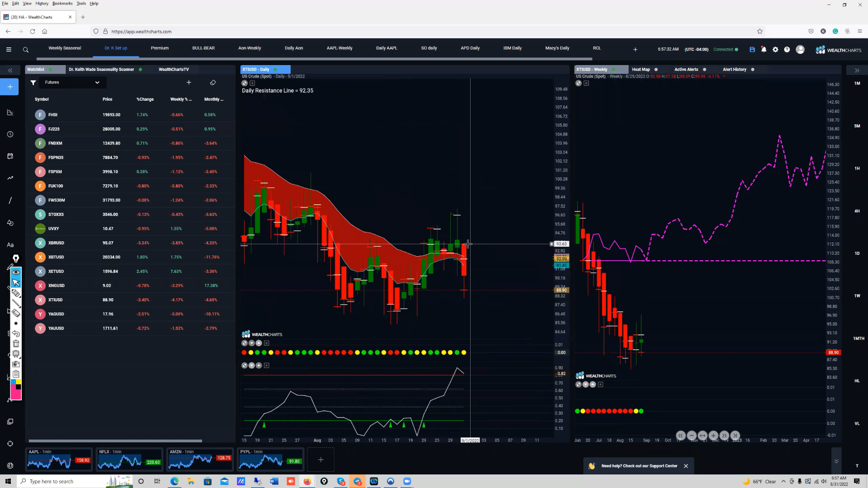Dismiss the Support Center help banner
This screenshot has width=868, height=488.
(686, 466)
